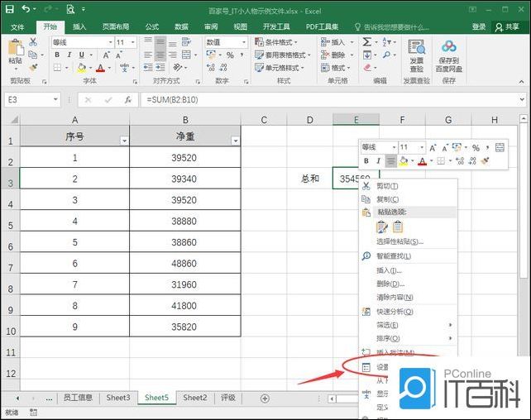
Task: Switch to the 插入 ribbon tab
Action: pos(79,26)
